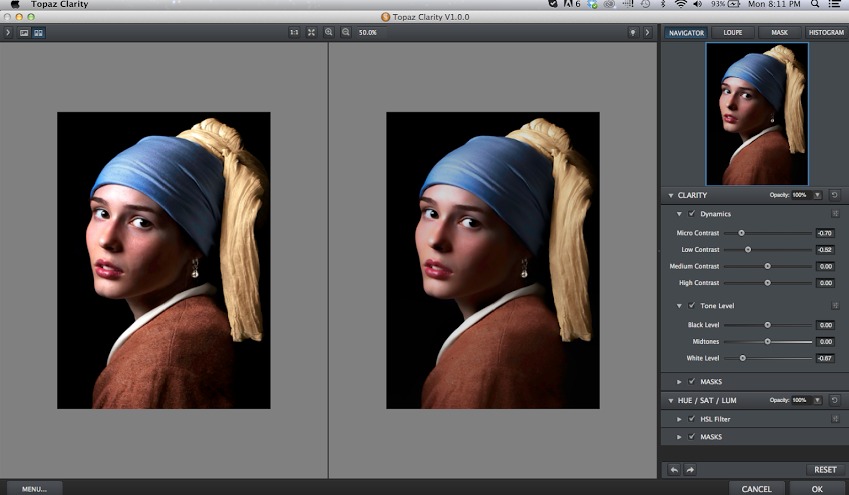Click the Micro Contrast slider handle

741,233
